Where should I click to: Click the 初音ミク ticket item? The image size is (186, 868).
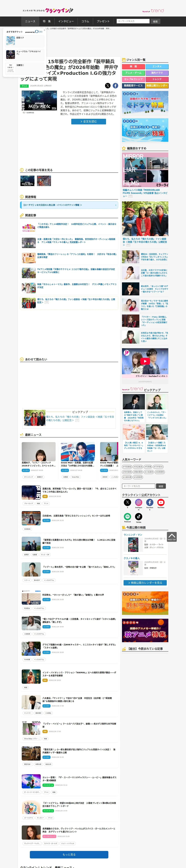click(x=25, y=41)
